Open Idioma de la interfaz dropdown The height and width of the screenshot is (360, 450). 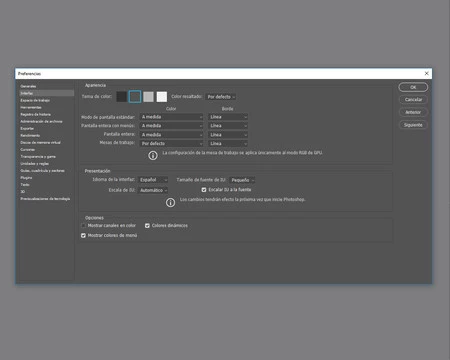pyautogui.click(x=153, y=180)
